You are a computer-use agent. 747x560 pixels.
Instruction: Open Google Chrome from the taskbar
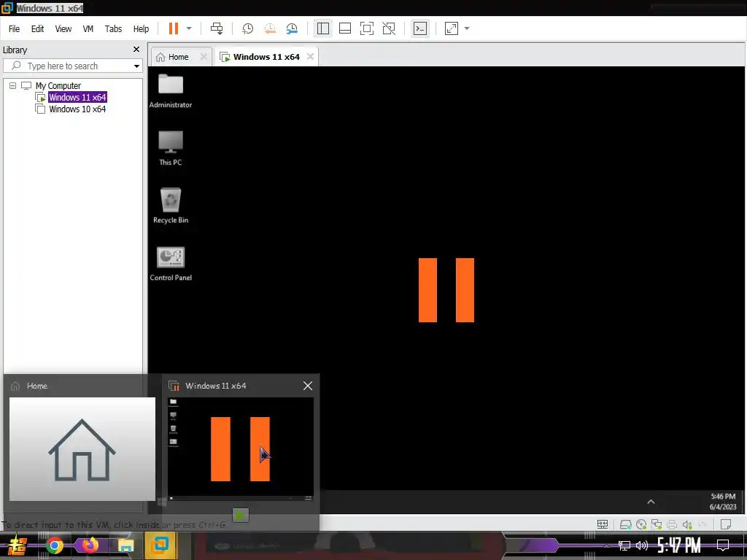pyautogui.click(x=54, y=545)
